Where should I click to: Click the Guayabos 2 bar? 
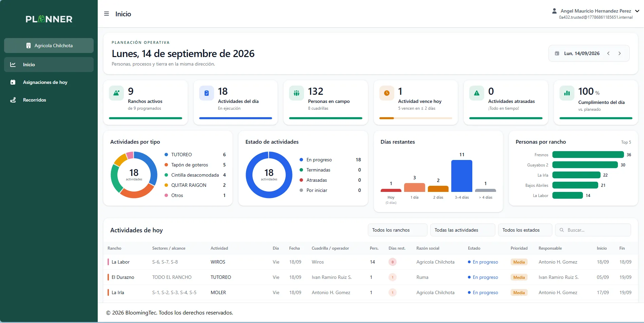tap(585, 165)
